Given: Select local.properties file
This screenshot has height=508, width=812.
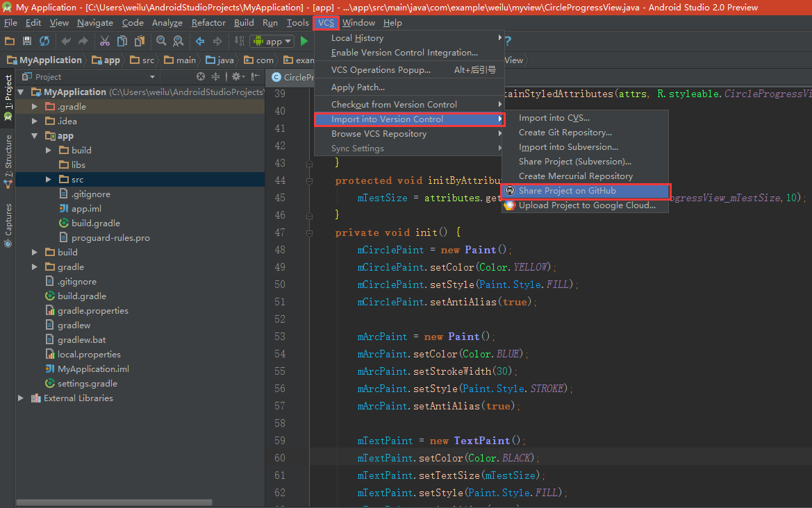Looking at the screenshot, I should click(83, 355).
